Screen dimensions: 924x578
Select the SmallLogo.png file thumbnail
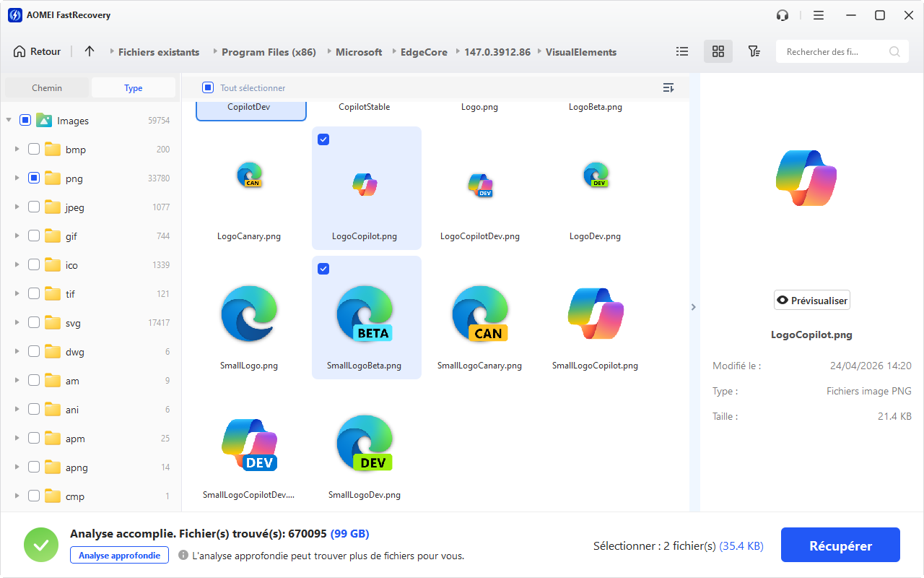click(x=249, y=314)
